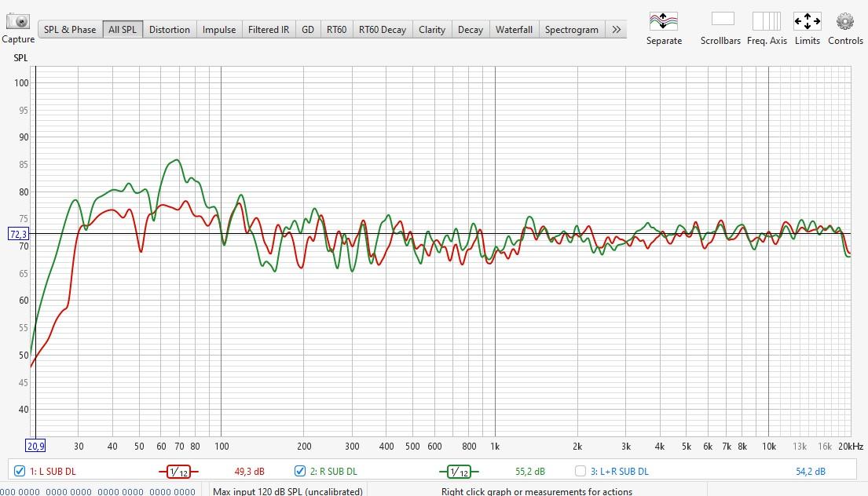The height and width of the screenshot is (496, 868).
Task: Open the graph Limits icon
Action: [807, 21]
